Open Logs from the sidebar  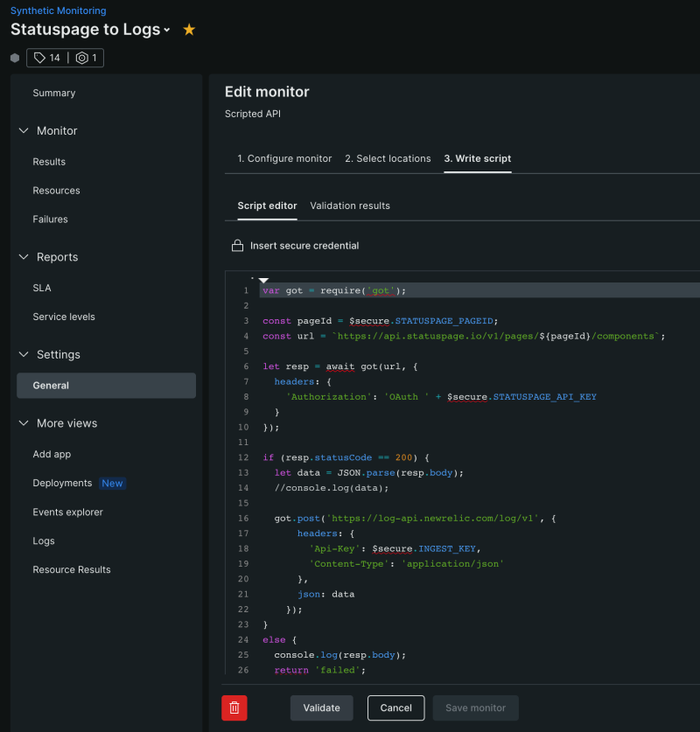pyautogui.click(x=44, y=540)
